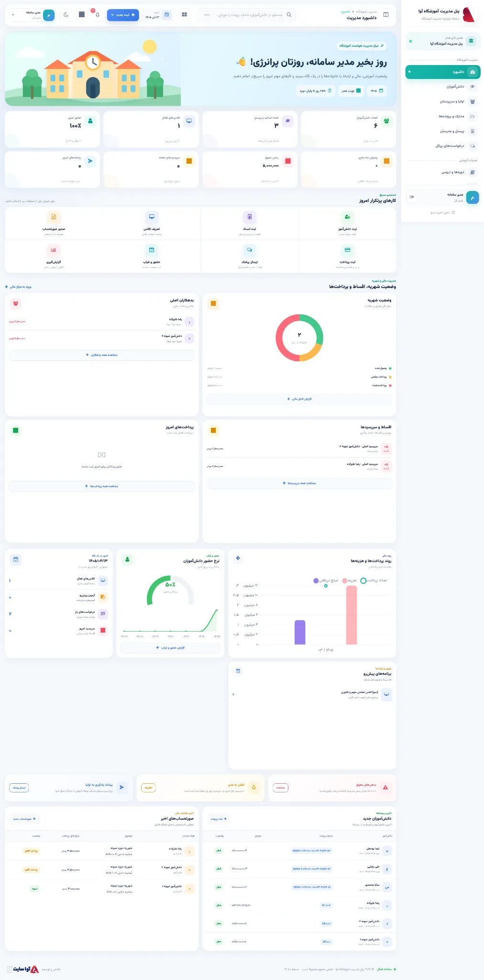Screen dimensions: 484x980
Task: Open the ثبت جدید dropdown button
Action: (123, 15)
